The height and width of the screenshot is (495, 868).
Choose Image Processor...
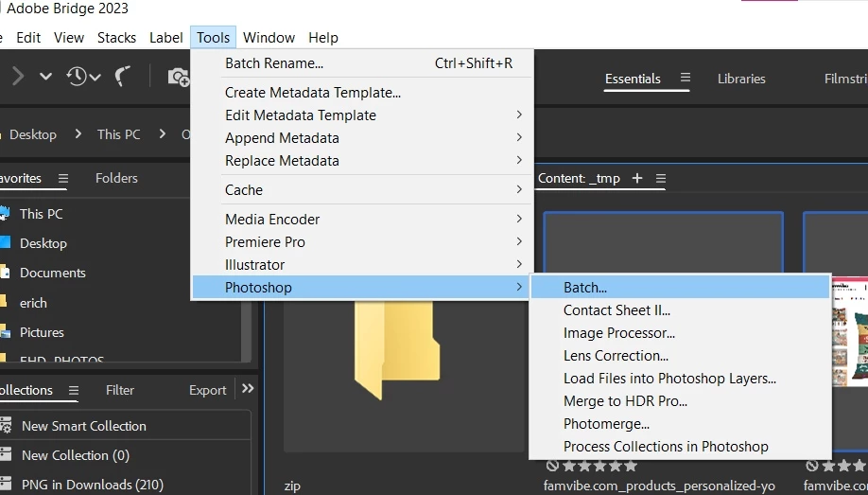click(681, 333)
